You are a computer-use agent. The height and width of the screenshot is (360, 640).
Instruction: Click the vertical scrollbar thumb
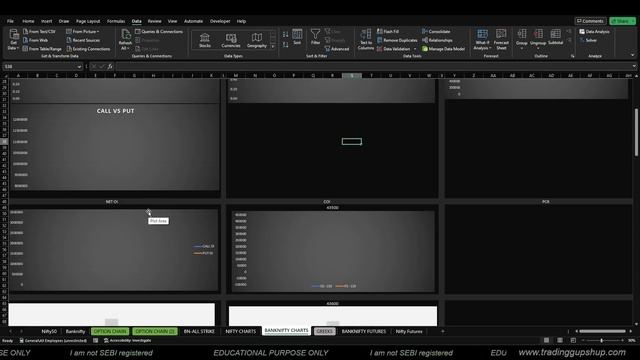point(636,131)
